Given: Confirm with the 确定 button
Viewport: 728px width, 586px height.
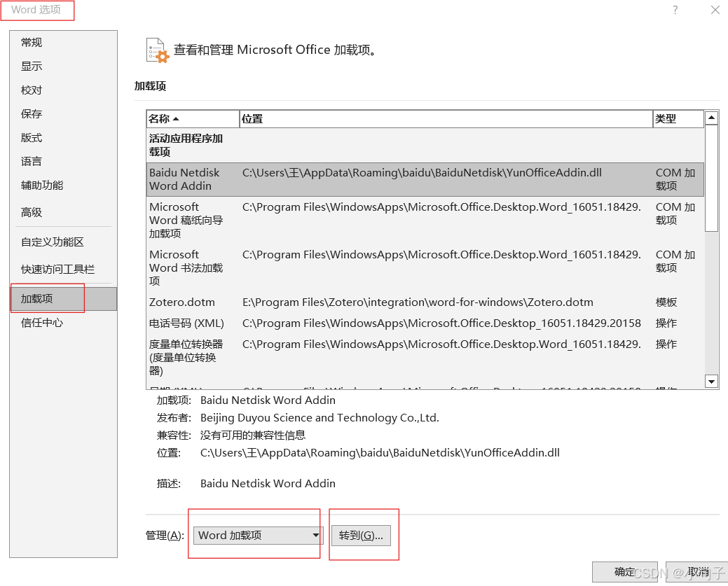Looking at the screenshot, I should (624, 572).
